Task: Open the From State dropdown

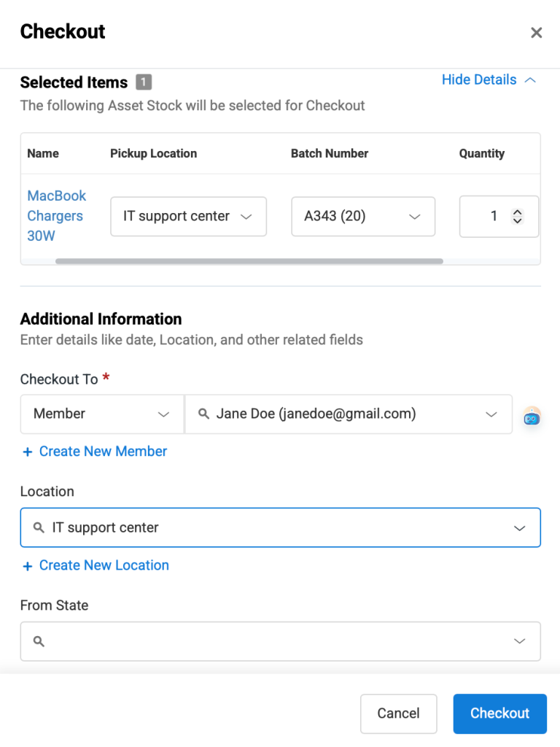Action: [281, 641]
